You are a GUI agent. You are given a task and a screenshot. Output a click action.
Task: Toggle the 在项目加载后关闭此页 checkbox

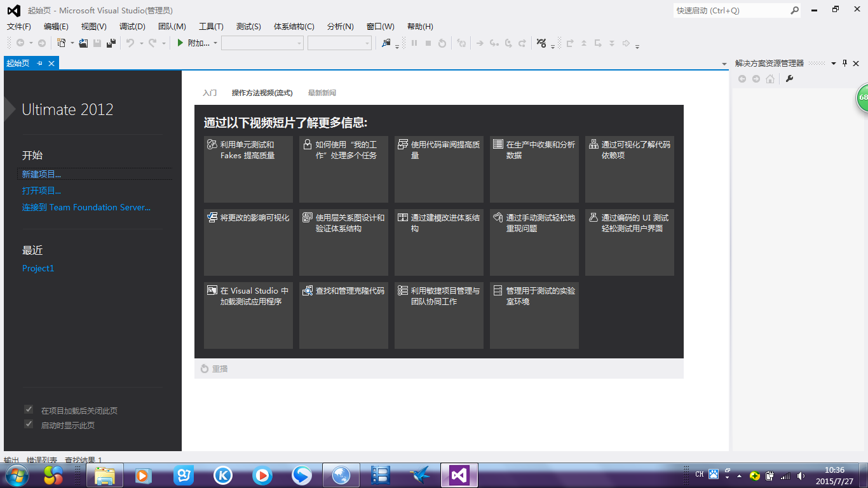pos(29,409)
